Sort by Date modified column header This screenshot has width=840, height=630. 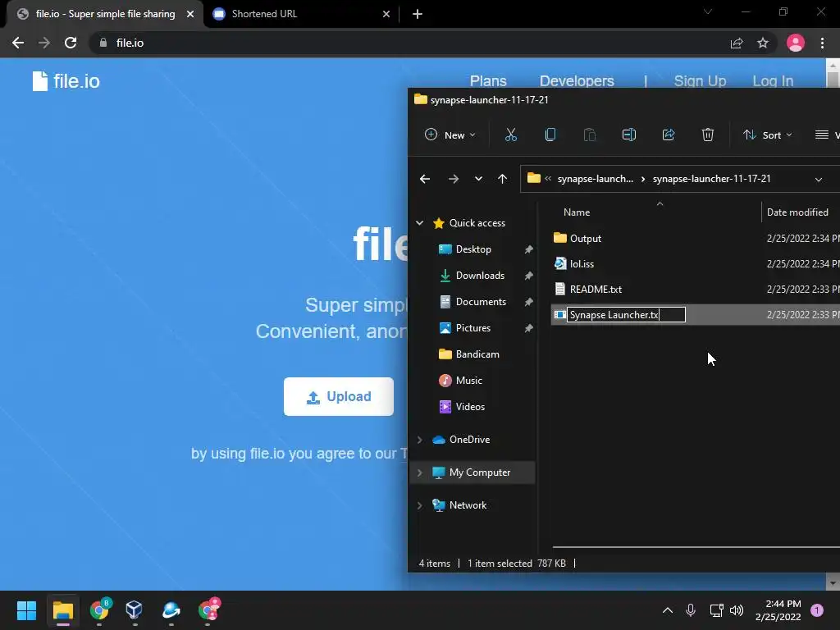point(797,212)
